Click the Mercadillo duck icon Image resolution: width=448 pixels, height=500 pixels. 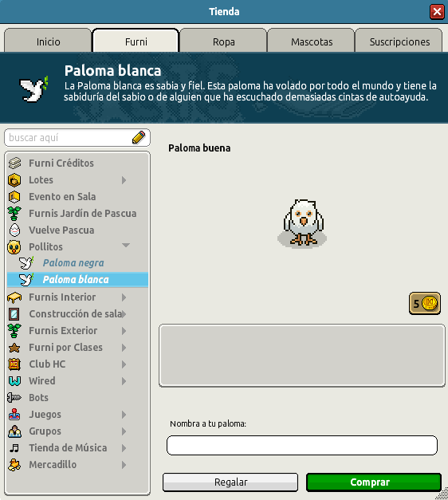[x=14, y=465]
